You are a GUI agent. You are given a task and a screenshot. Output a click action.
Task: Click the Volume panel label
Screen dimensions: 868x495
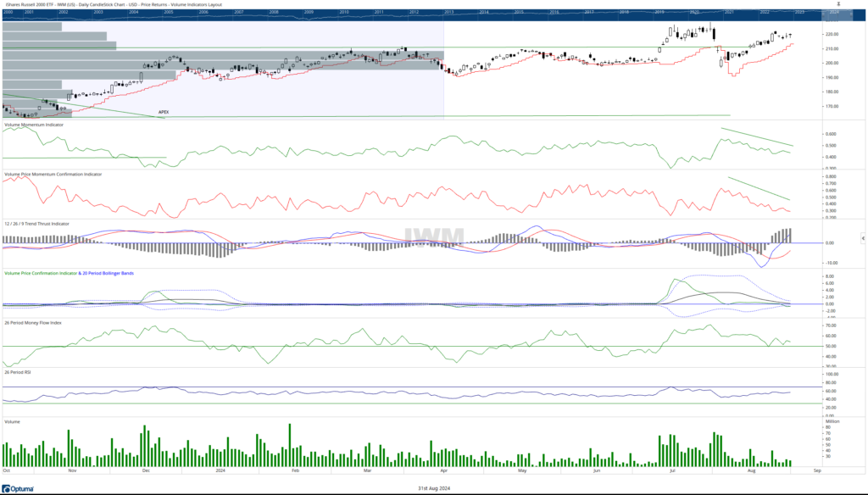tap(12, 420)
